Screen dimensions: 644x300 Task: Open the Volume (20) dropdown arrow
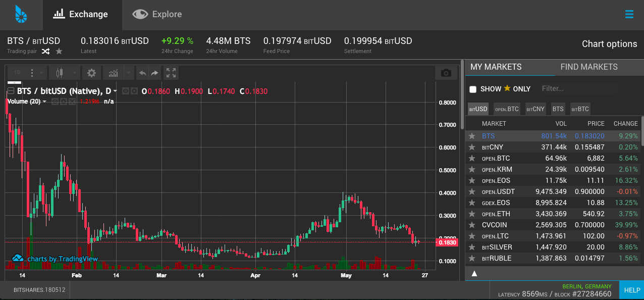(44, 102)
